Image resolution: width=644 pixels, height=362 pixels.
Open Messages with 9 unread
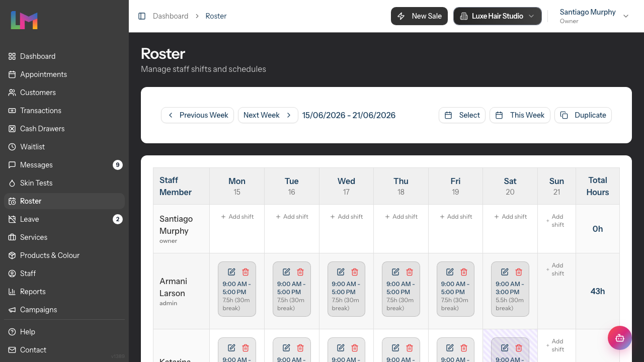point(64,165)
